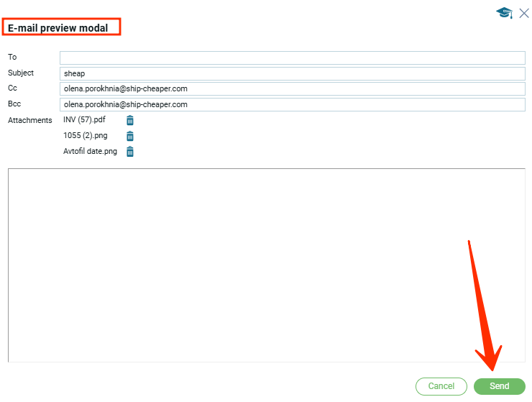Click the Bcc label text
The height and width of the screenshot is (402, 532).
14,104
